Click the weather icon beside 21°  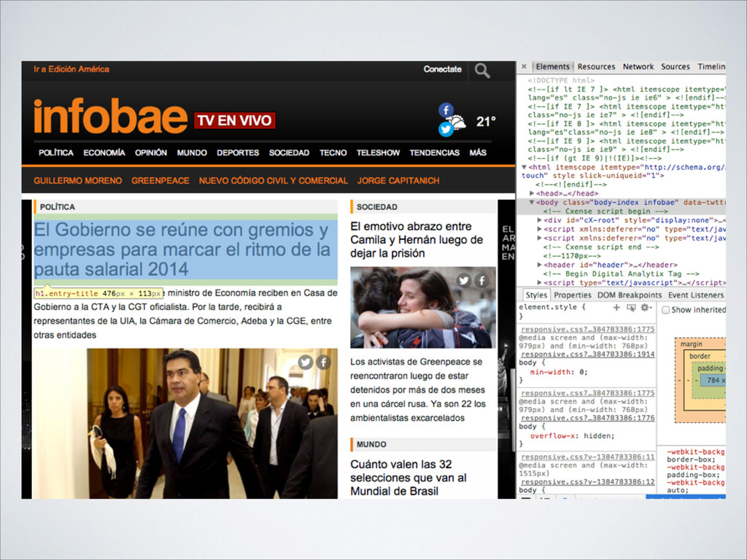click(458, 122)
